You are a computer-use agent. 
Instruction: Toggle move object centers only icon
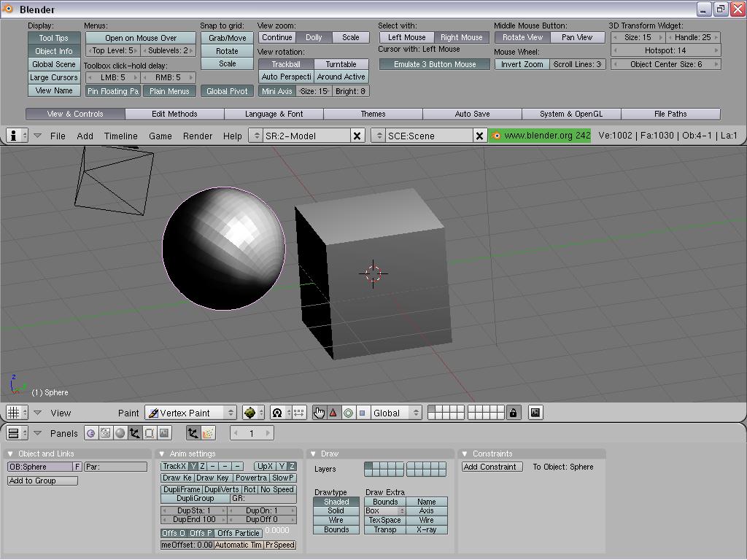coord(298,413)
